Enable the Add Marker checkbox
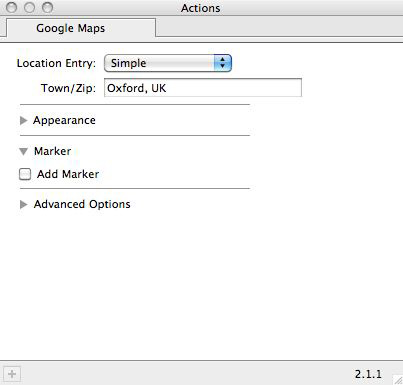 [x=25, y=174]
